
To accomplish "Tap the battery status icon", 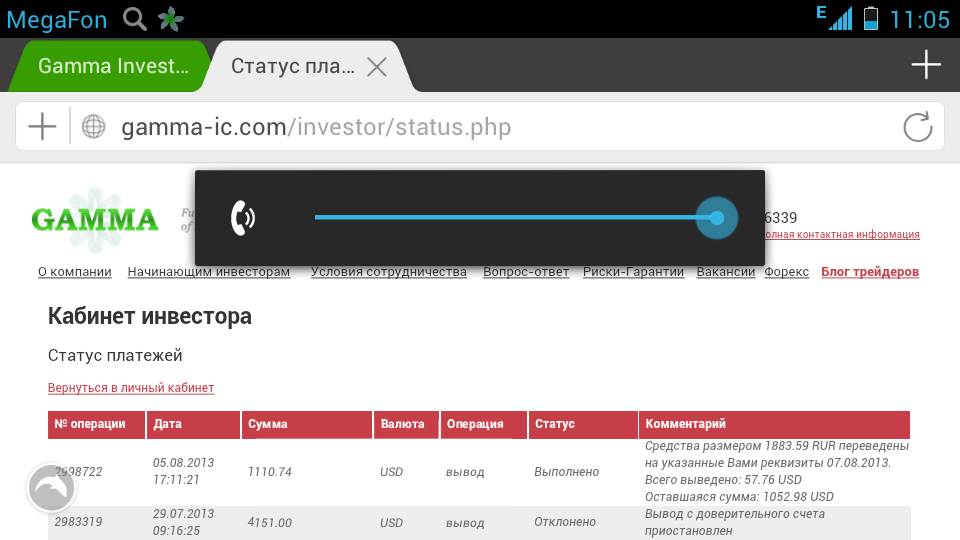I will [x=871, y=18].
